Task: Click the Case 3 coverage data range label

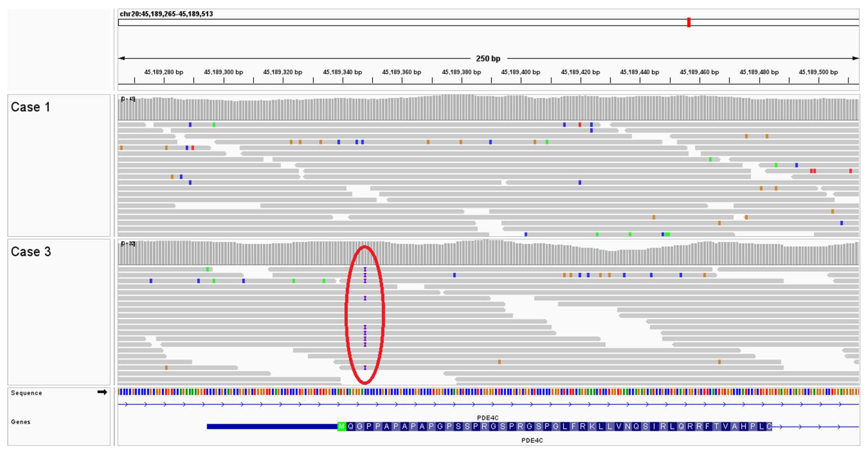Action: pos(128,243)
